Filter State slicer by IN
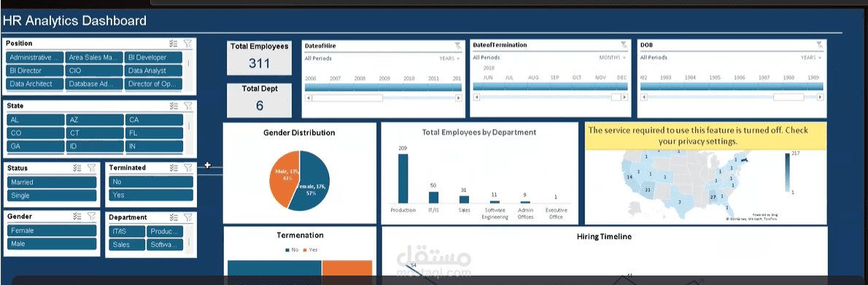This screenshot has width=868, height=285. (154, 147)
